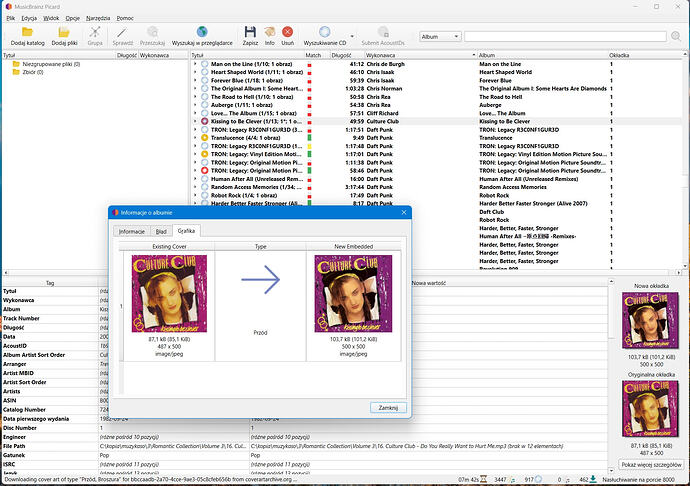This screenshot has width=690, height=486.
Task: Click the Wyszukiwanie CD disc icon
Action: [325, 32]
